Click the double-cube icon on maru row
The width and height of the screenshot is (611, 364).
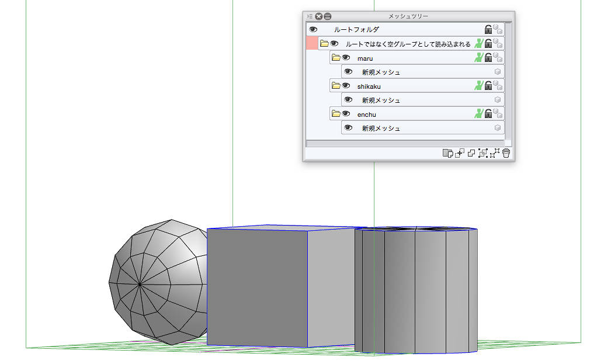[x=498, y=57]
